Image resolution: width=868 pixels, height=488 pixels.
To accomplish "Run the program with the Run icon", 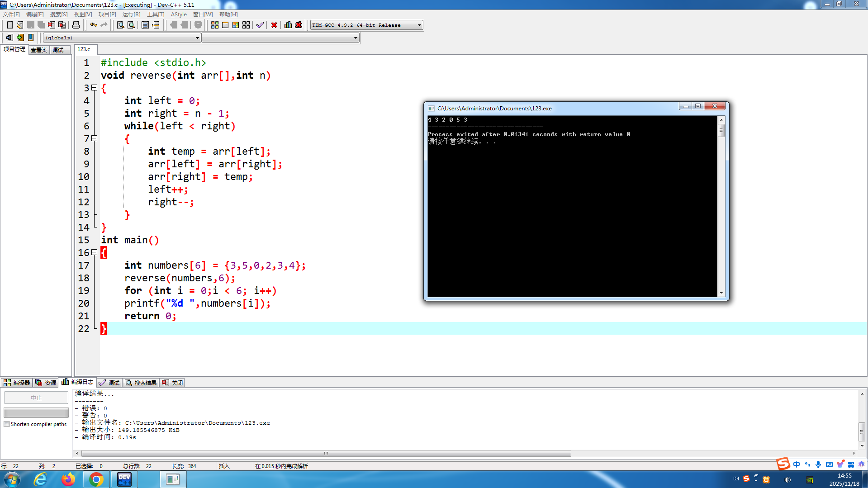I will pos(225,25).
